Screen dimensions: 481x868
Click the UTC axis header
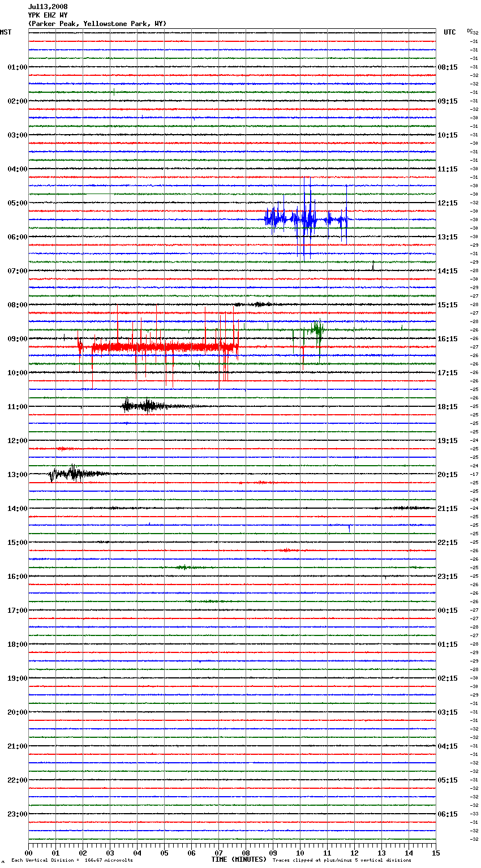(x=450, y=32)
